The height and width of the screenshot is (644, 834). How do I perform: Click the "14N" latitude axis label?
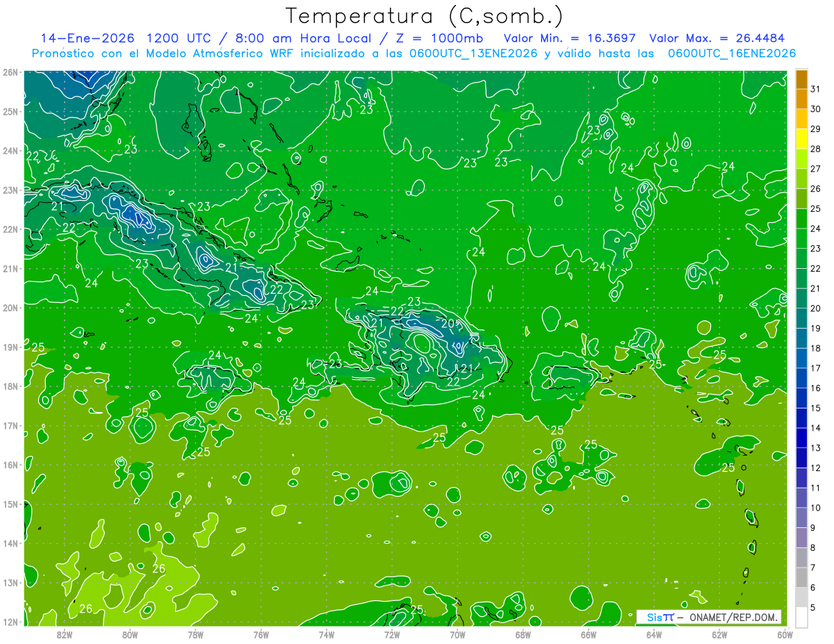pos(10,543)
